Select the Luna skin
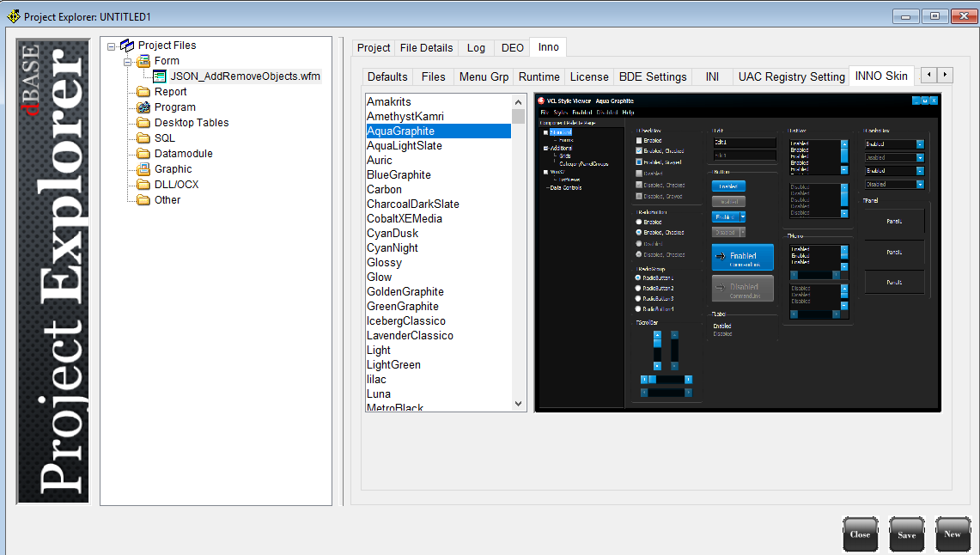Screen dimensions: 980x555 [438, 394]
